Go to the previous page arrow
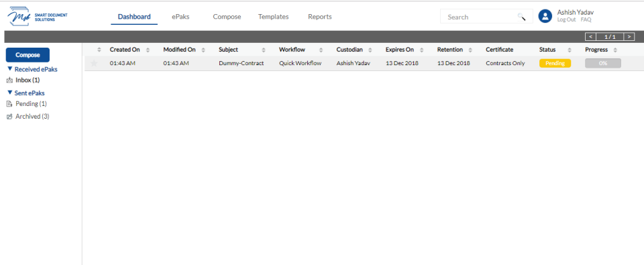 coord(590,37)
